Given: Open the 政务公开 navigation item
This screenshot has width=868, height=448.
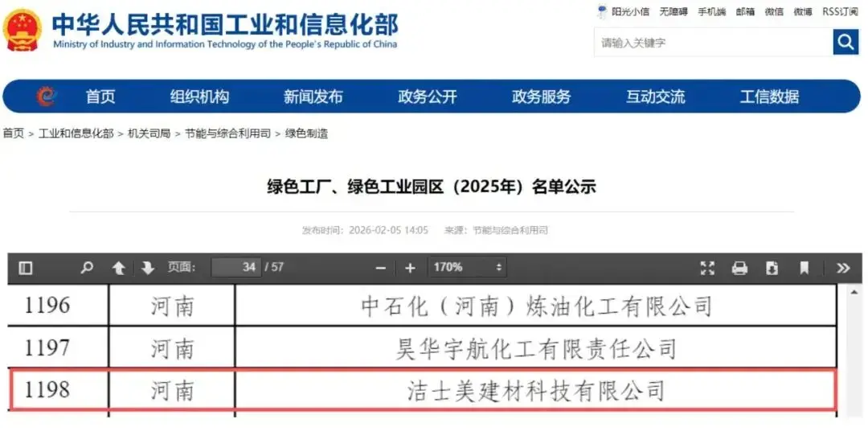Looking at the screenshot, I should pos(428,97).
